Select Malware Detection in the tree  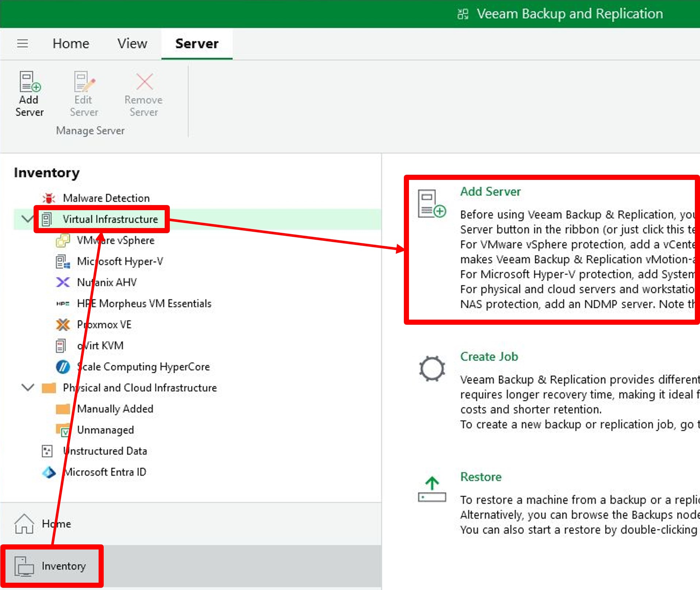[106, 198]
